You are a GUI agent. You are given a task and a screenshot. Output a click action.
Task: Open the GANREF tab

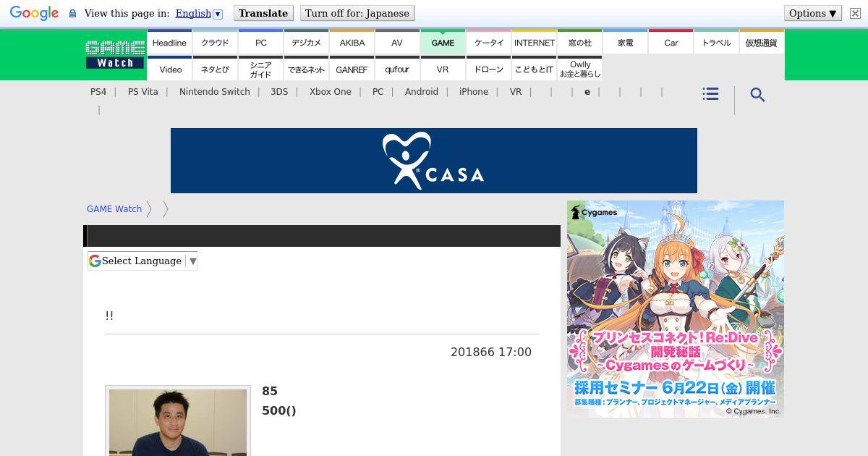[x=352, y=69]
